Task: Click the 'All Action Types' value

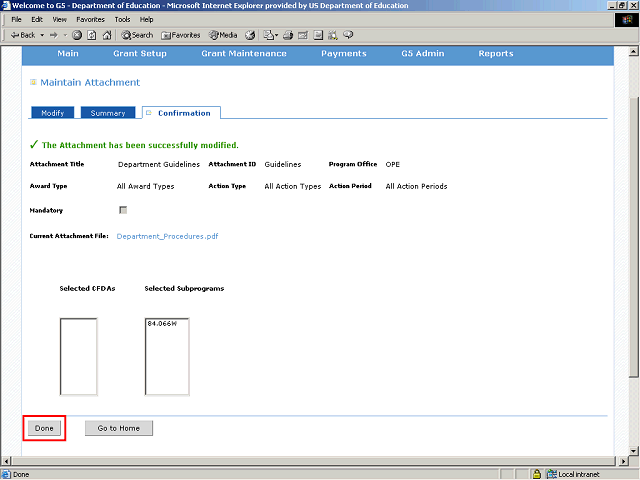Action: [x=293, y=187]
